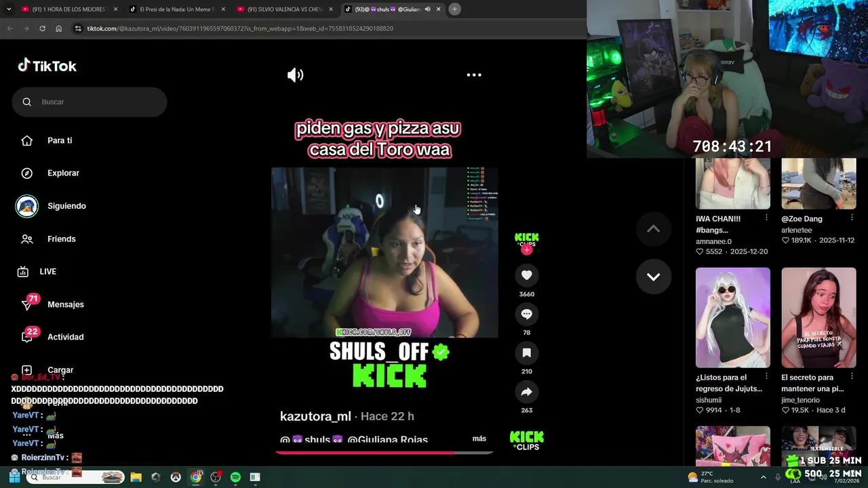Like the video with the heart icon

pos(526,275)
